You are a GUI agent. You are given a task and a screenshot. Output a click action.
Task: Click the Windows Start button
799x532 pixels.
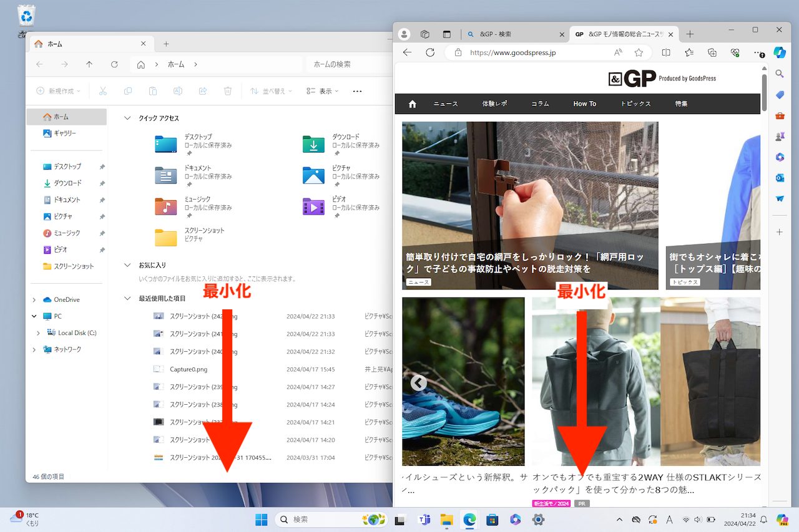tap(262, 520)
